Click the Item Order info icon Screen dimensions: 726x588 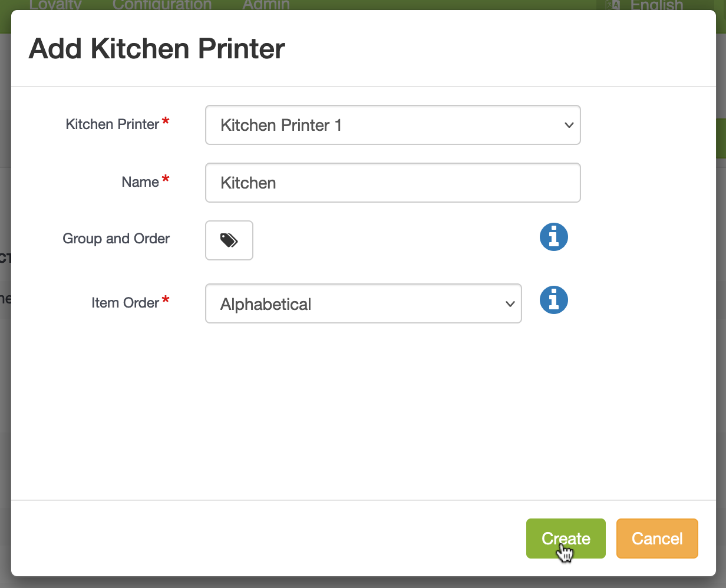pos(553,300)
